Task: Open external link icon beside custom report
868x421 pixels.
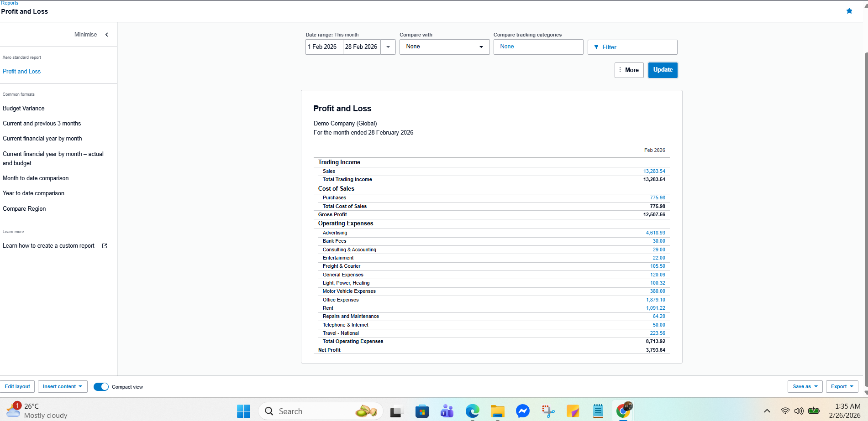Action: pyautogui.click(x=105, y=246)
